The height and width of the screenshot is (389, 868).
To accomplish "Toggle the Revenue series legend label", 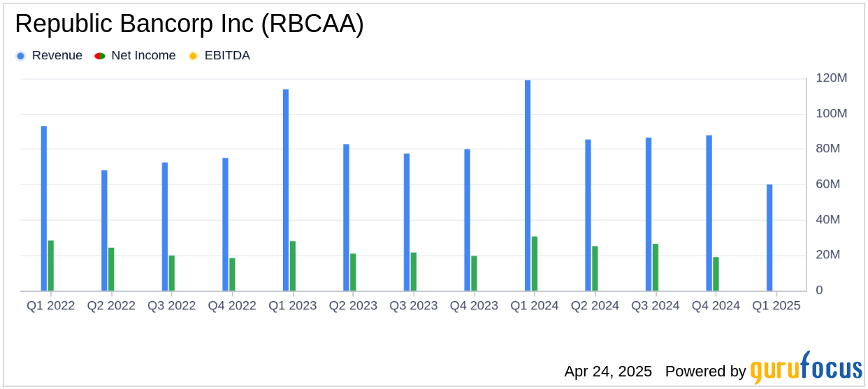I will (57, 56).
